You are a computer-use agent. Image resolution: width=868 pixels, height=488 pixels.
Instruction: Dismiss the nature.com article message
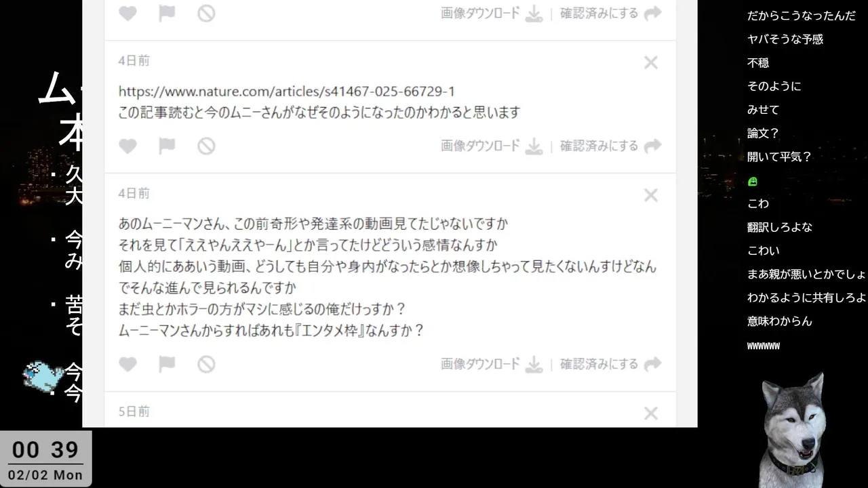pos(651,63)
